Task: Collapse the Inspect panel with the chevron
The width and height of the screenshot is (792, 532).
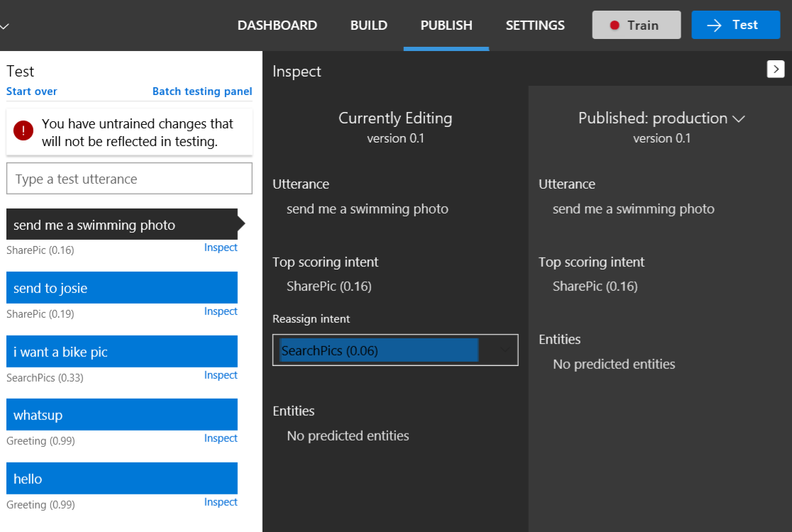Action: [776, 69]
